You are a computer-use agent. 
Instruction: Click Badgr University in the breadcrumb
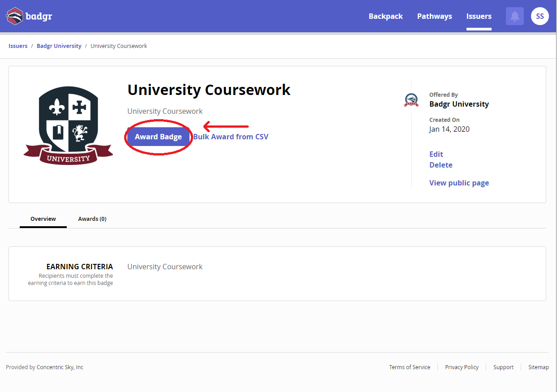[59, 46]
